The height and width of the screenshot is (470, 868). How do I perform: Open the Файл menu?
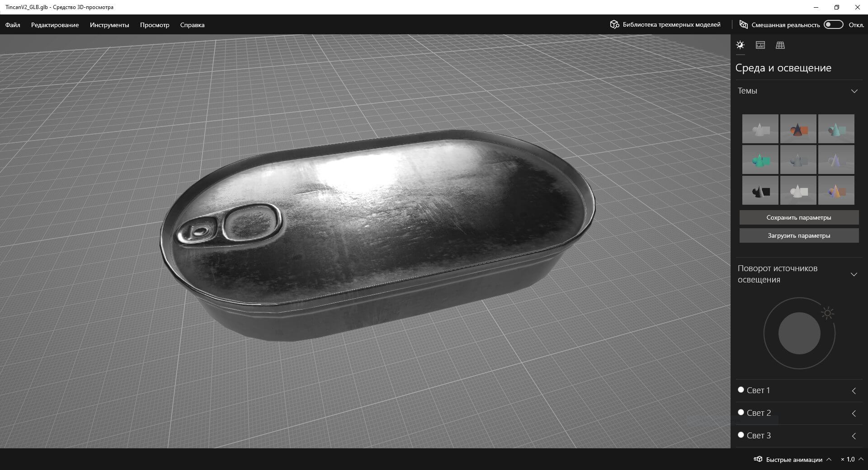13,25
